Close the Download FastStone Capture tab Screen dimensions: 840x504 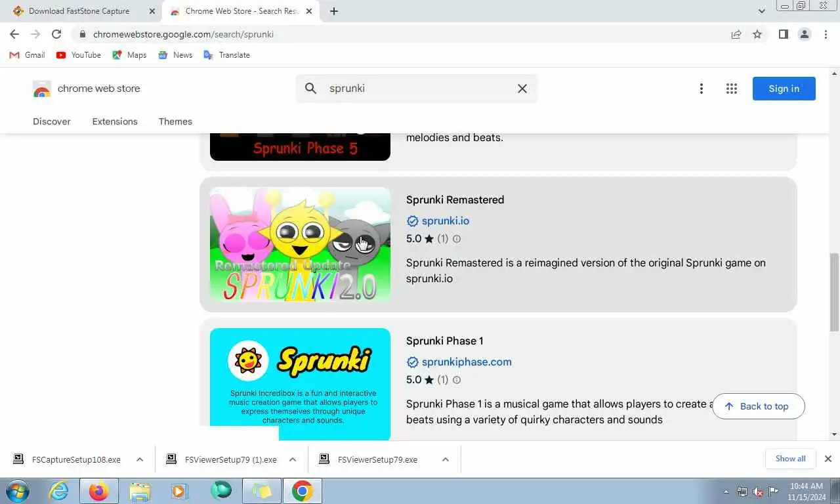pyautogui.click(x=152, y=11)
